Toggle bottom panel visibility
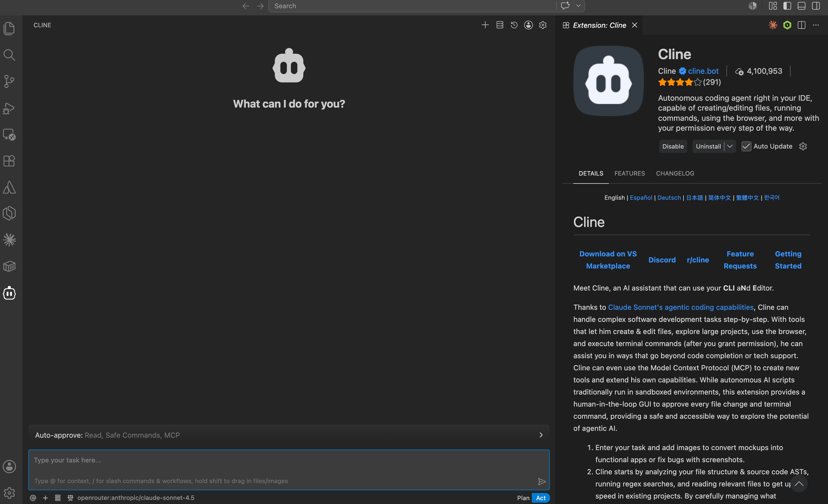This screenshot has width=828, height=504. [x=802, y=6]
